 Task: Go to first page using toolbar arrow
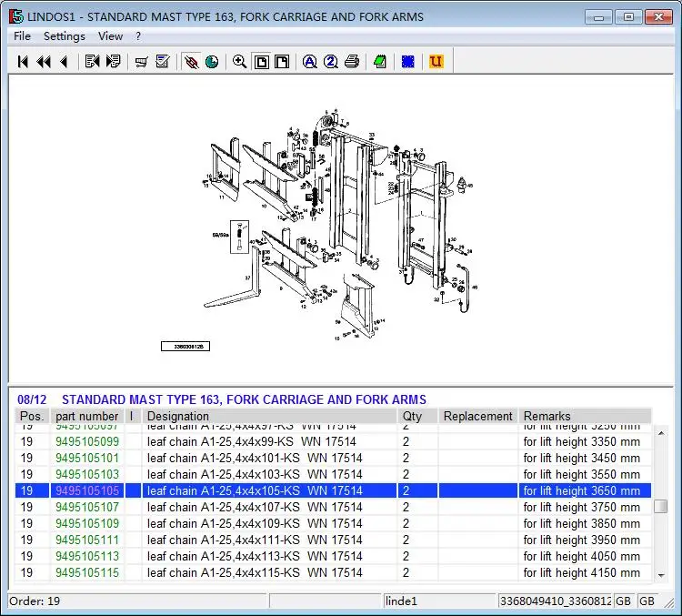point(23,62)
